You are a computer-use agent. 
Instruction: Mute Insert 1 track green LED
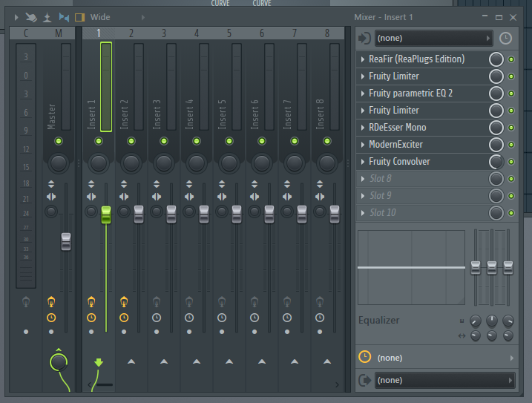click(99, 141)
